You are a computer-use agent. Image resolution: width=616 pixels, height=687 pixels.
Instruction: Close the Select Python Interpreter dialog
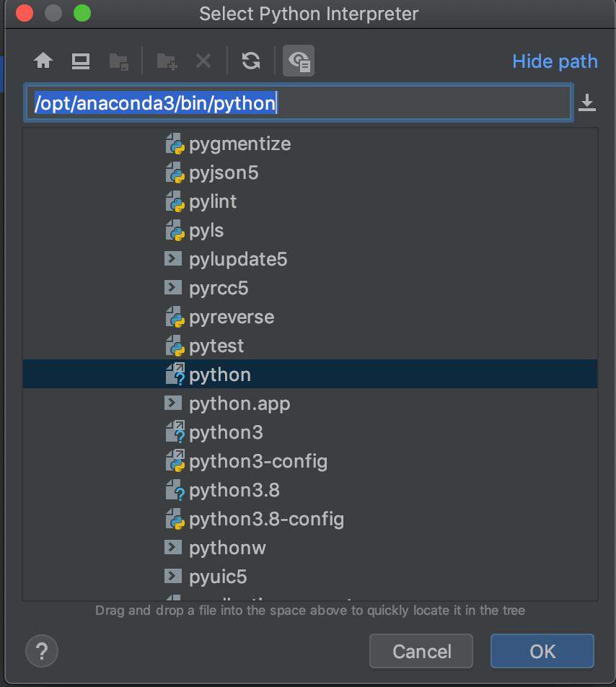(x=25, y=13)
